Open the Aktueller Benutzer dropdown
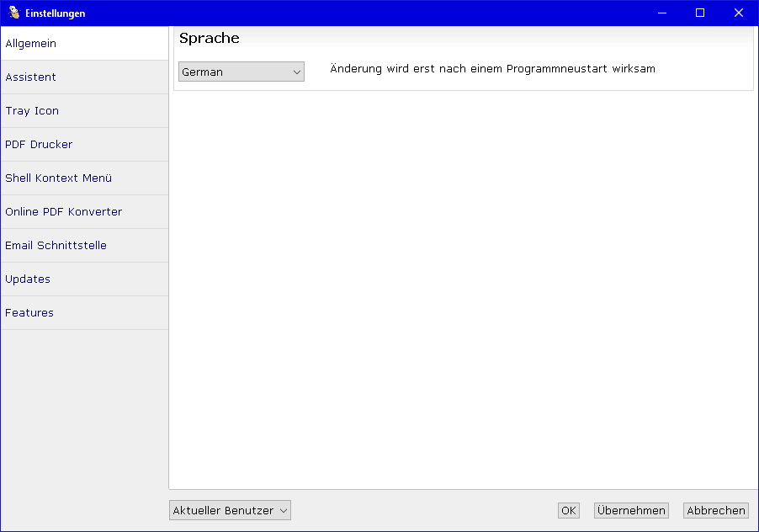Viewport: 759px width, 532px height. click(x=230, y=510)
